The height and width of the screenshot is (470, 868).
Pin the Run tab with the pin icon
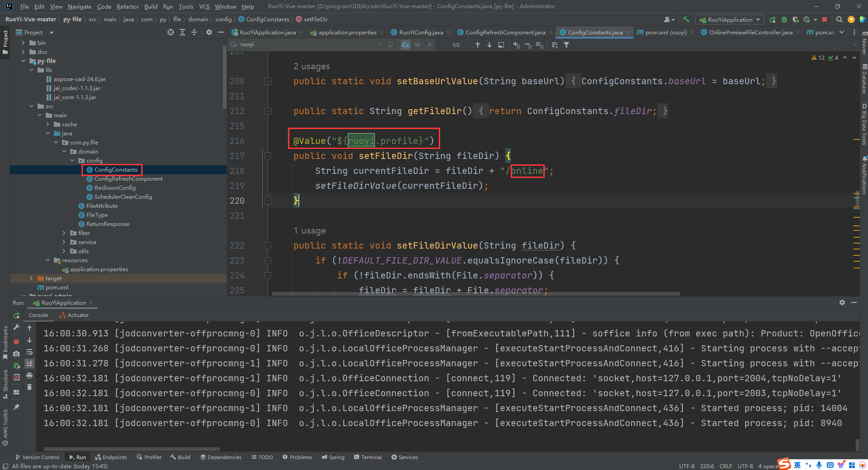pos(17,407)
